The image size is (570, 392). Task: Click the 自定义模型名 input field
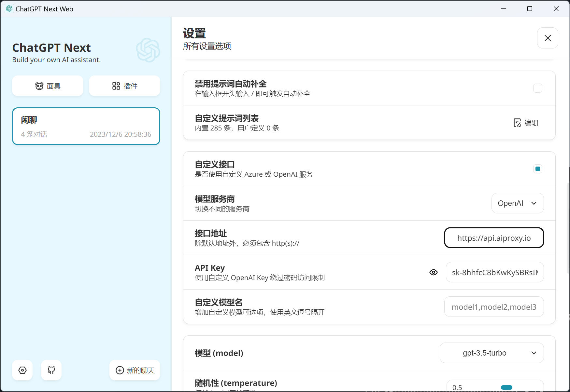click(x=494, y=307)
